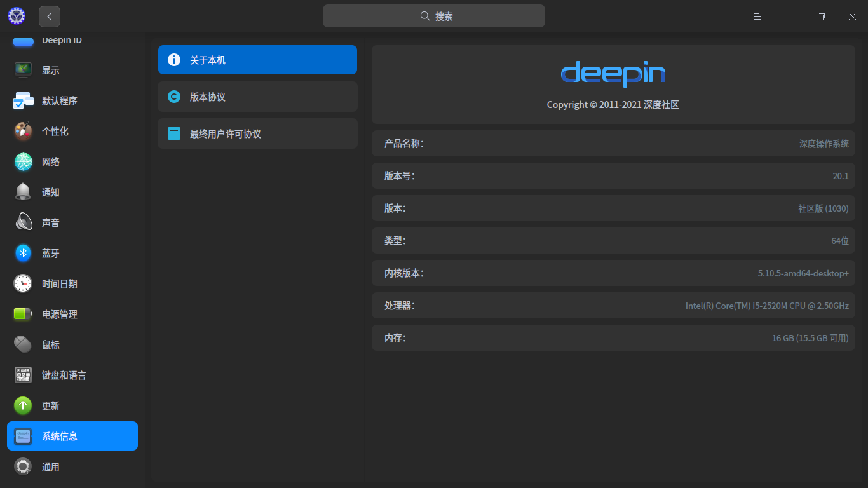Click the deepin logo image
This screenshot has height=488, width=868.
(x=613, y=74)
